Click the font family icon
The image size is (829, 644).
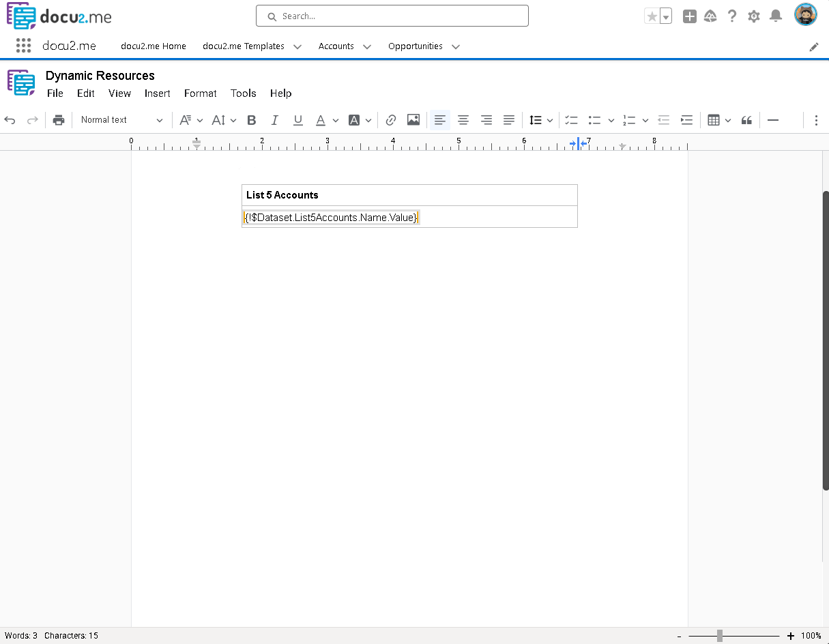tap(185, 120)
